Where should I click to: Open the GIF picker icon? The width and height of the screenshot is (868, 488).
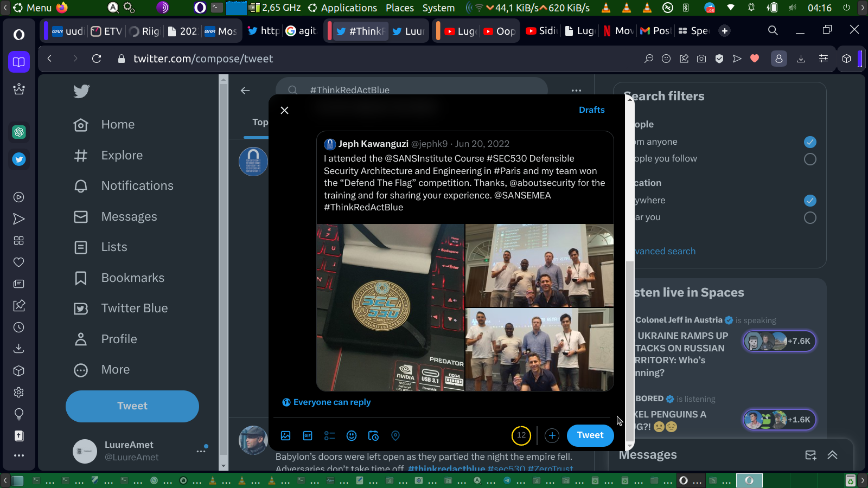coord(308,435)
